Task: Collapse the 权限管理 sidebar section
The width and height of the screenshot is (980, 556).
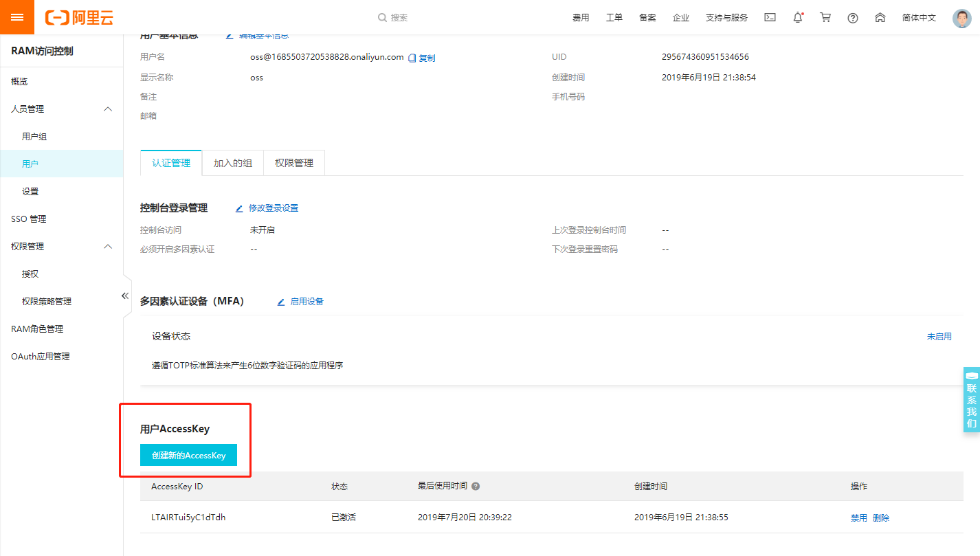Action: [107, 246]
